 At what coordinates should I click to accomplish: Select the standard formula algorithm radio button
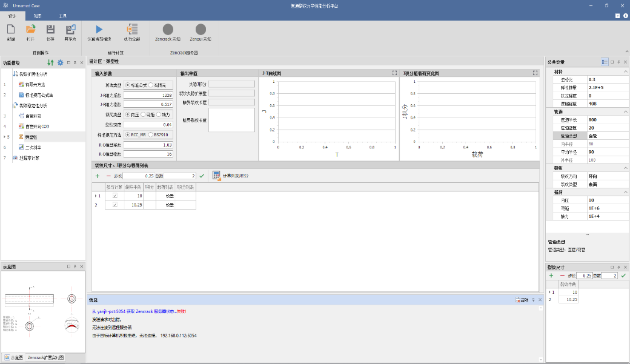pos(128,85)
